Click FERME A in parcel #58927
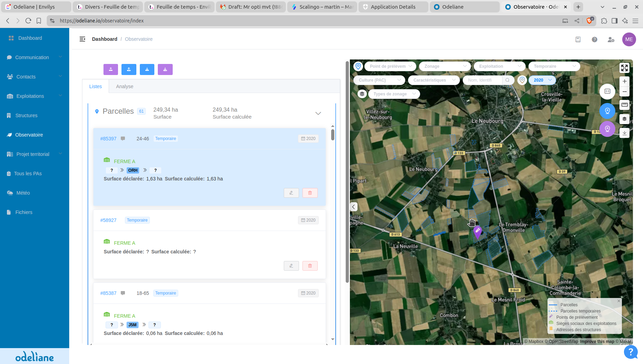This screenshot has width=643, height=364. [124, 243]
